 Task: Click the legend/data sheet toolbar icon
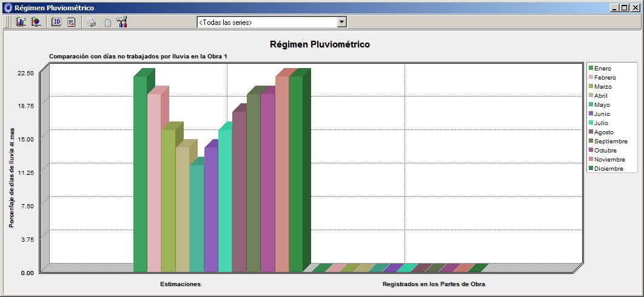(72, 22)
